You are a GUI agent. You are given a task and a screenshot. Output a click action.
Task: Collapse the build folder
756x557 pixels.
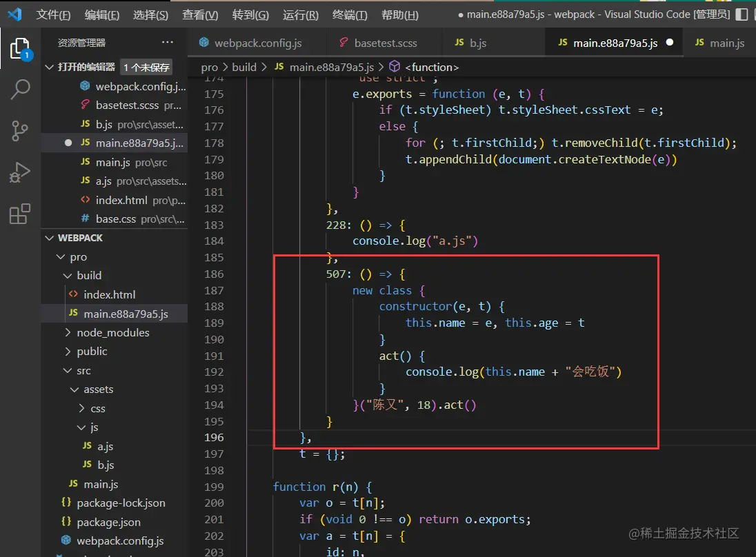68,276
